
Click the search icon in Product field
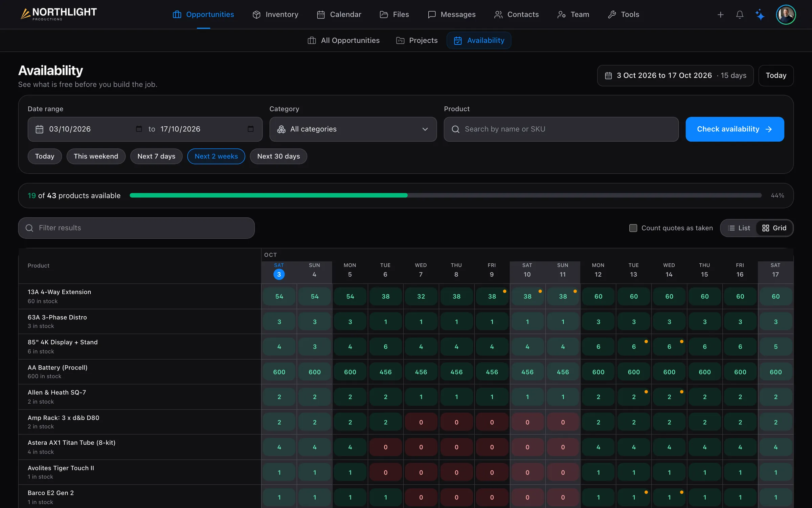pos(455,129)
